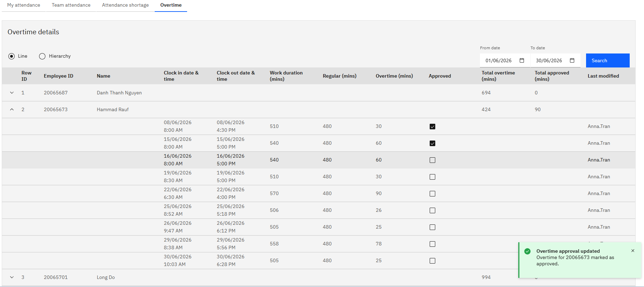
Task: Expand row 3 for Long Do
Action: [12, 277]
